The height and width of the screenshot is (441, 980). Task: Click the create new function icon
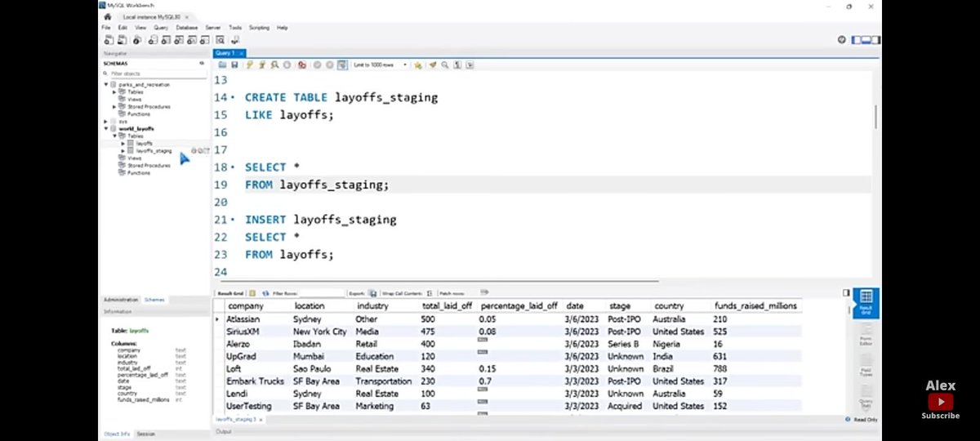tap(205, 39)
